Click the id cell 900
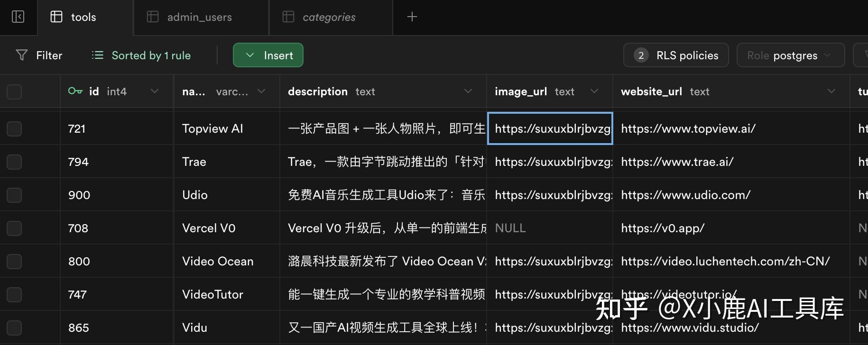Screen dimensions: 868x345 point(117,195)
